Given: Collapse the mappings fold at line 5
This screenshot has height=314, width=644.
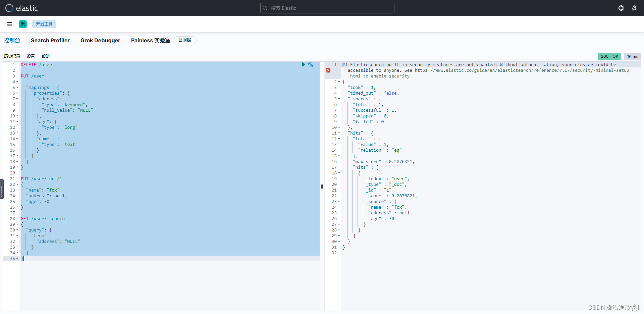Looking at the screenshot, I should [x=17, y=88].
